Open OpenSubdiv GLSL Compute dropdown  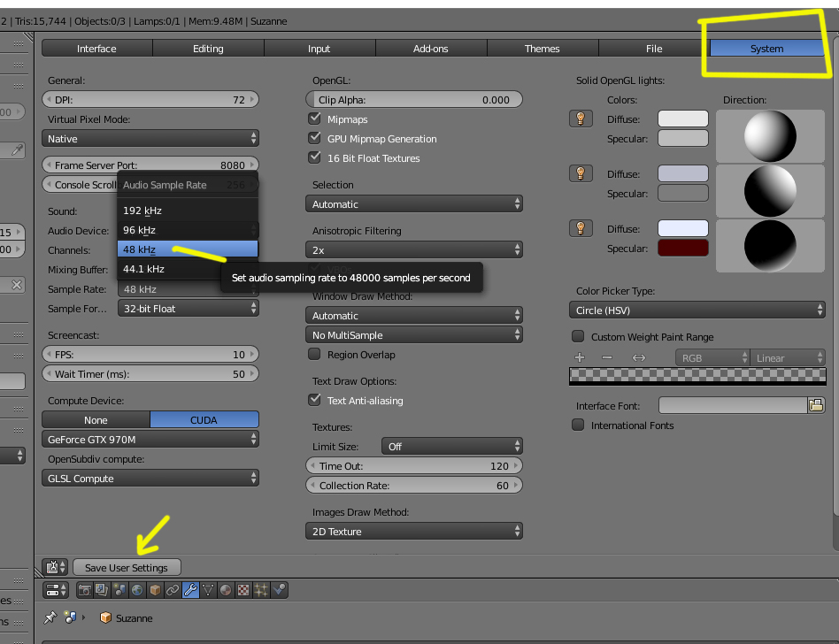tap(150, 479)
